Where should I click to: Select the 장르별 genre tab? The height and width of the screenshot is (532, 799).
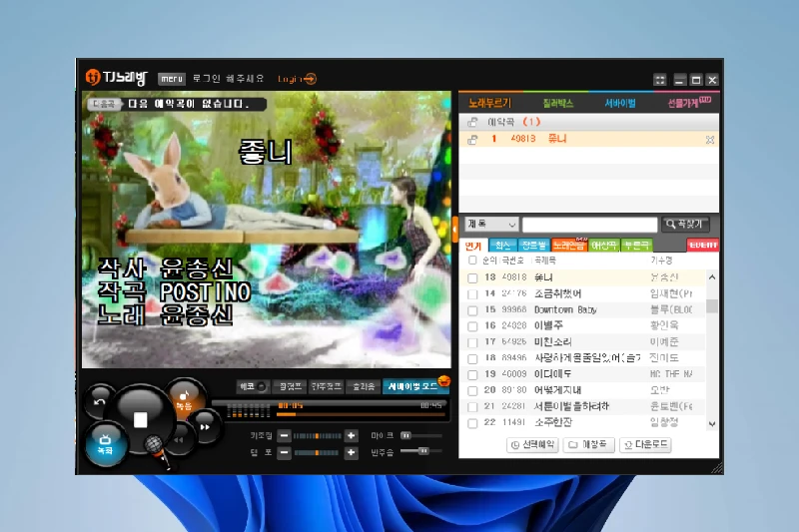point(534,246)
